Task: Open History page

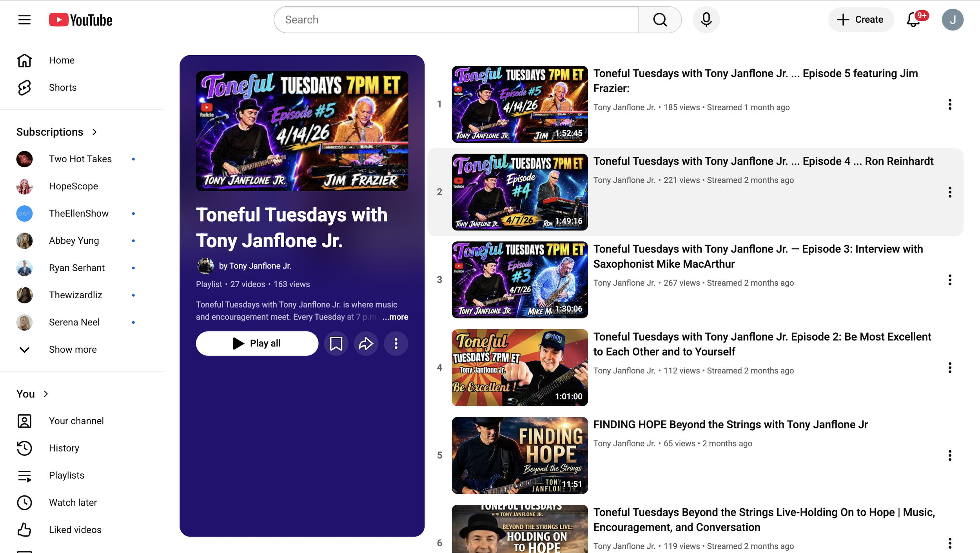Action: point(82,448)
